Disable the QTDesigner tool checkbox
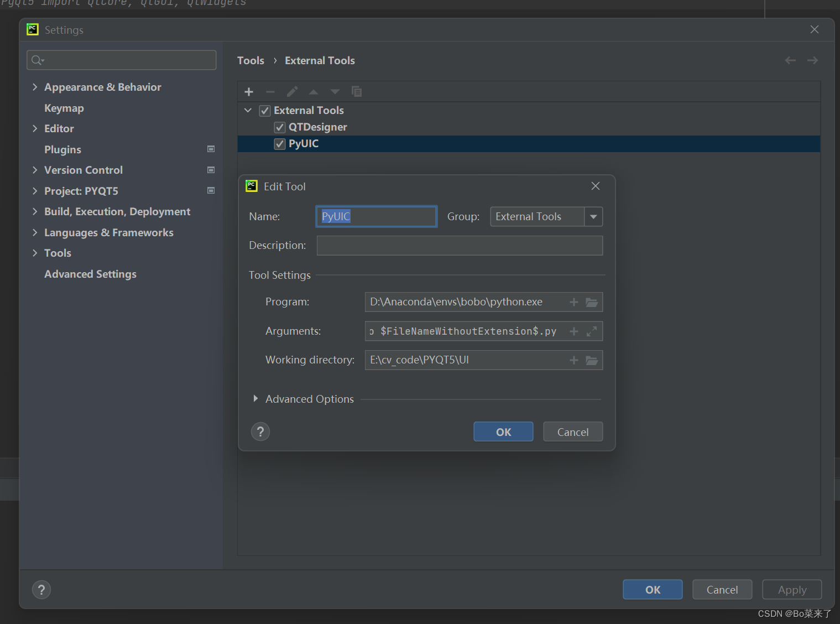The height and width of the screenshot is (624, 840). tap(279, 127)
